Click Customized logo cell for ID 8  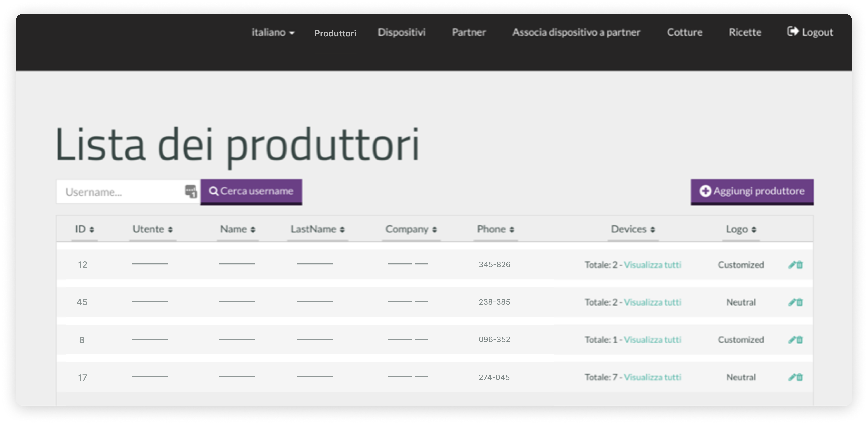click(x=741, y=340)
